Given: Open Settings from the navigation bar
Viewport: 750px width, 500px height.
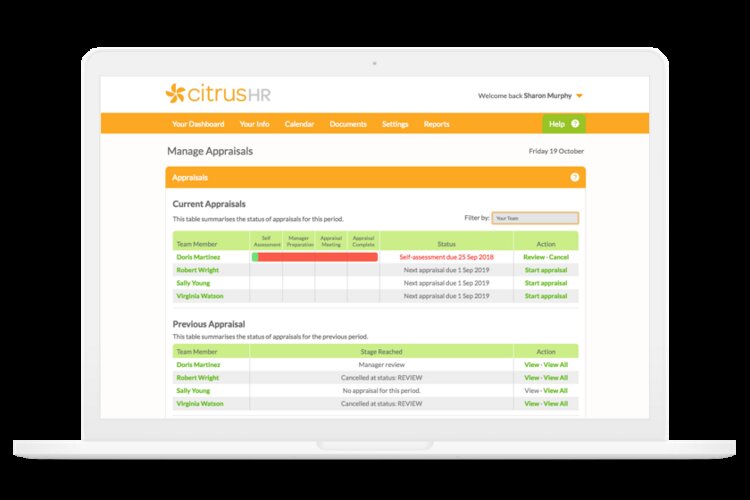Looking at the screenshot, I should [x=395, y=124].
